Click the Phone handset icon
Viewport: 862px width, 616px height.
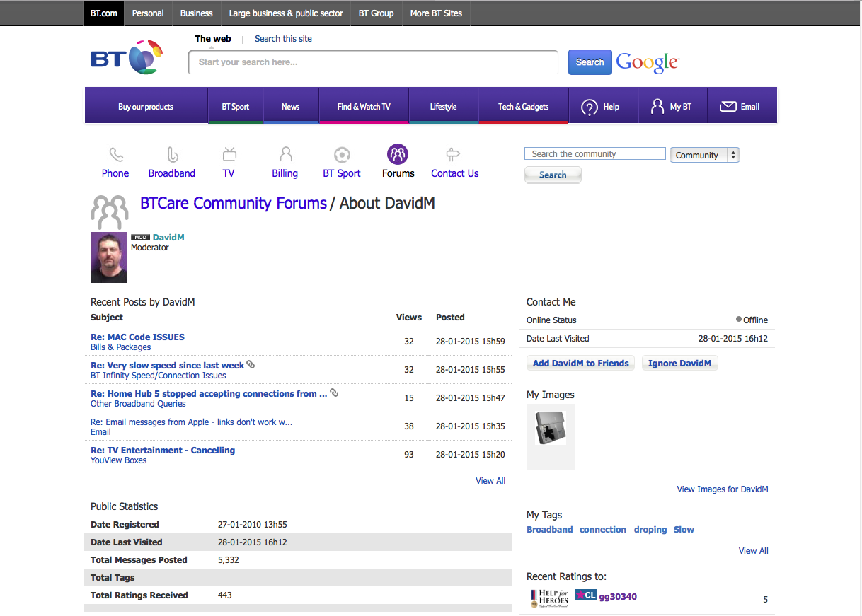(115, 154)
